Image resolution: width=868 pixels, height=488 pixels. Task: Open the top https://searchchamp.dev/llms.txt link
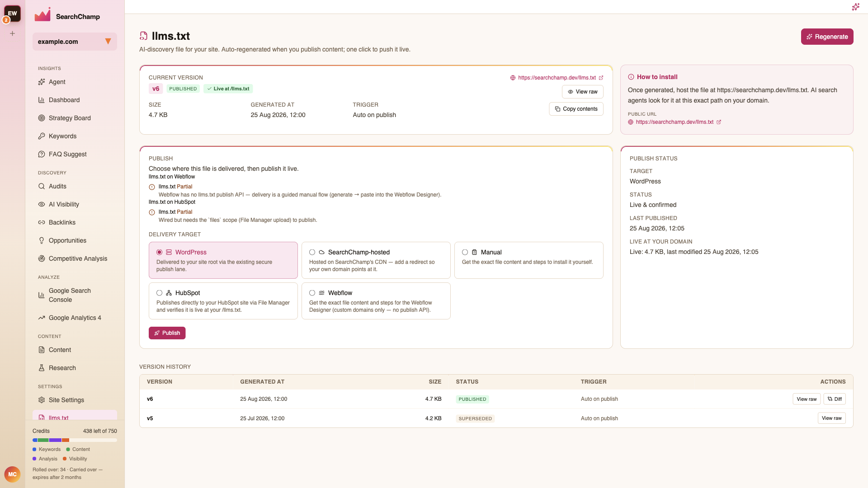(557, 78)
